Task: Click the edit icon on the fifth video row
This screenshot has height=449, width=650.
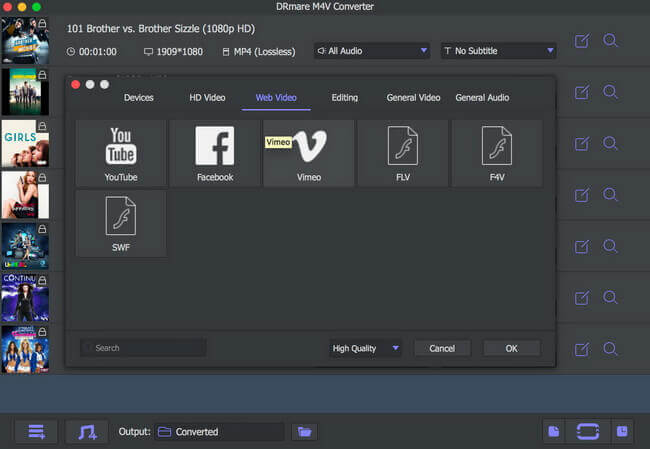Action: [582, 247]
